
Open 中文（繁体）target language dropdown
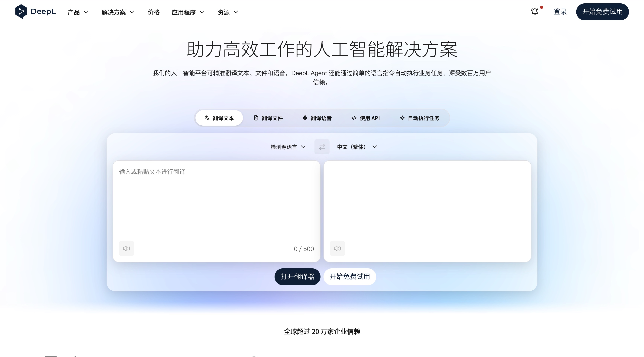coord(357,147)
